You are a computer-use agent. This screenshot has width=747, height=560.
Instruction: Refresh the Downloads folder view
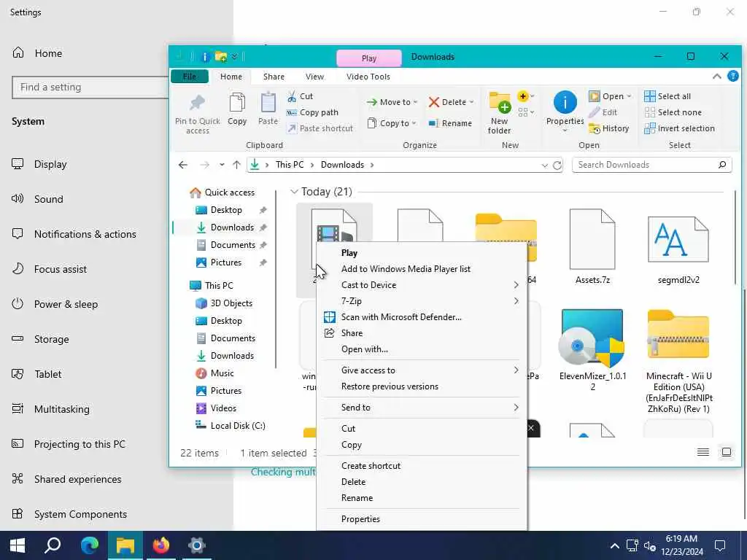[557, 166]
